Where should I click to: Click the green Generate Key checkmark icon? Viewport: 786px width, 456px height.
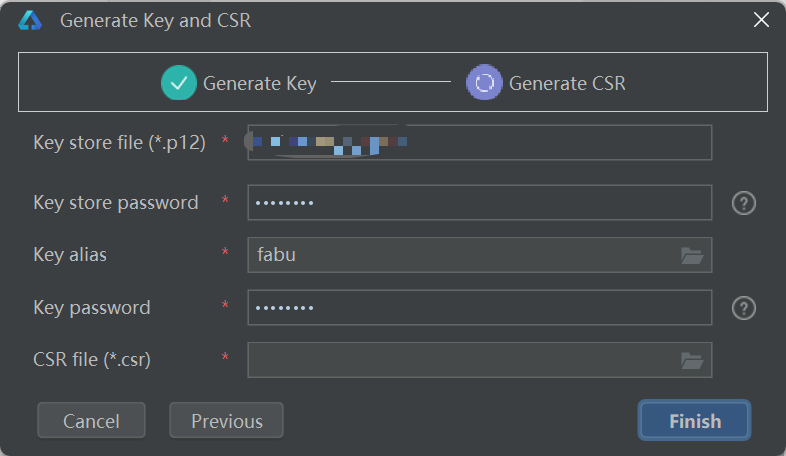point(179,83)
